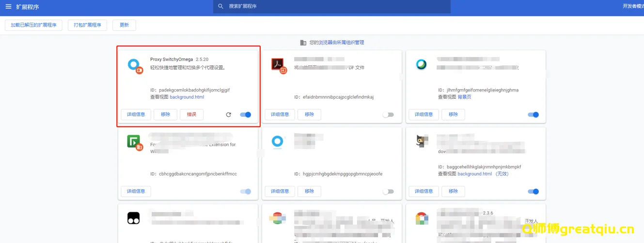Click the 打包扩展程序 button
This screenshot has height=243, width=644.
[x=87, y=25]
